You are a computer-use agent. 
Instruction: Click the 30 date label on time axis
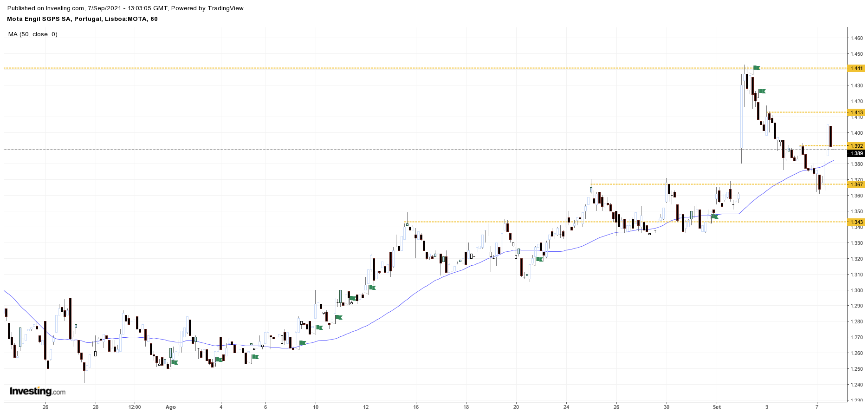pos(667,407)
